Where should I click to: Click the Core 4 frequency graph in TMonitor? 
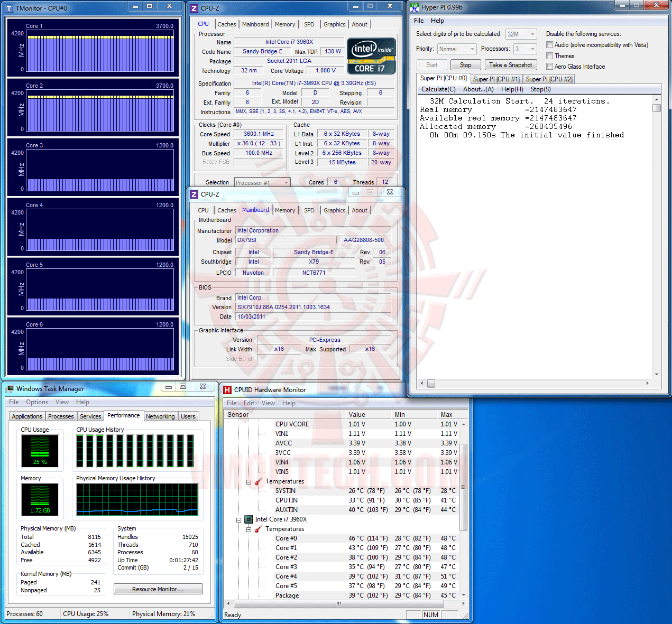coord(100,230)
